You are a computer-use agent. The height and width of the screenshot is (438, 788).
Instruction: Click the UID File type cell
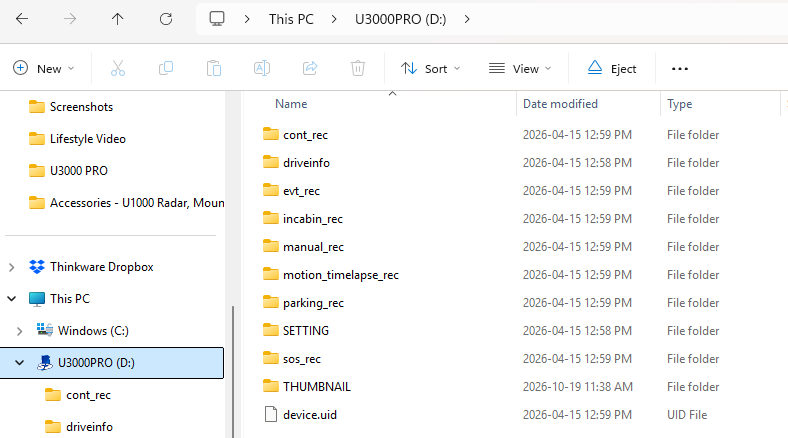pos(687,415)
